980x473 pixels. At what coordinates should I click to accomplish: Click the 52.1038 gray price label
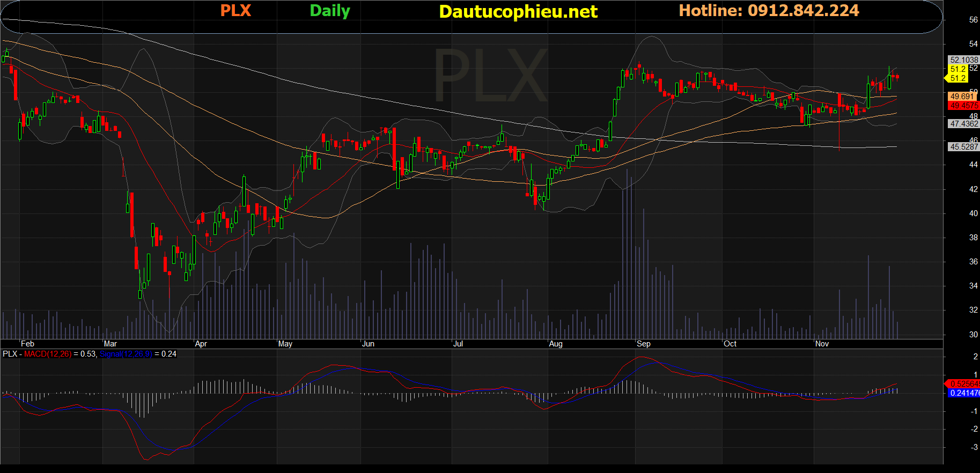click(963, 60)
